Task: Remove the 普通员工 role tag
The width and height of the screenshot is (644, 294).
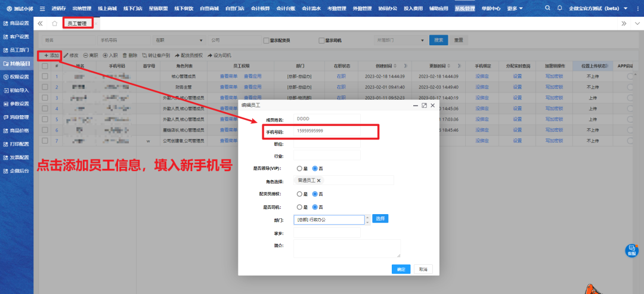Action: click(318, 181)
